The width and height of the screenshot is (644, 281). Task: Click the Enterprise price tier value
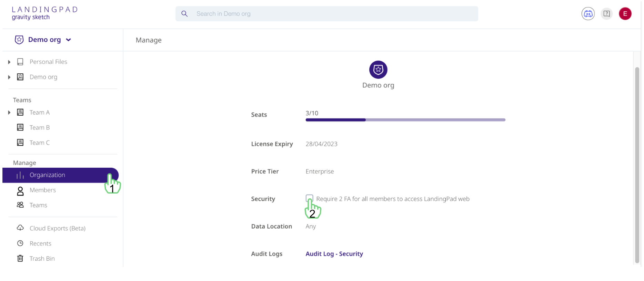click(320, 171)
